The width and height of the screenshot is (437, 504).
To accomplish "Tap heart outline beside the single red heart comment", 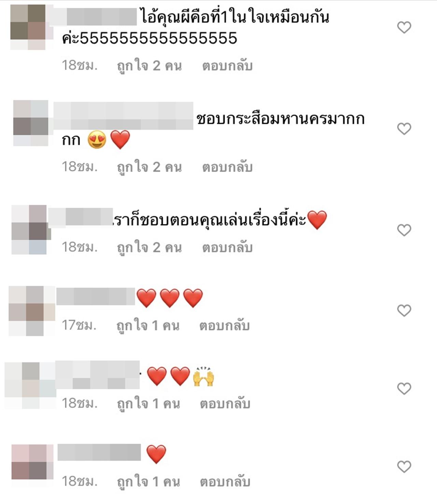I will [404, 466].
